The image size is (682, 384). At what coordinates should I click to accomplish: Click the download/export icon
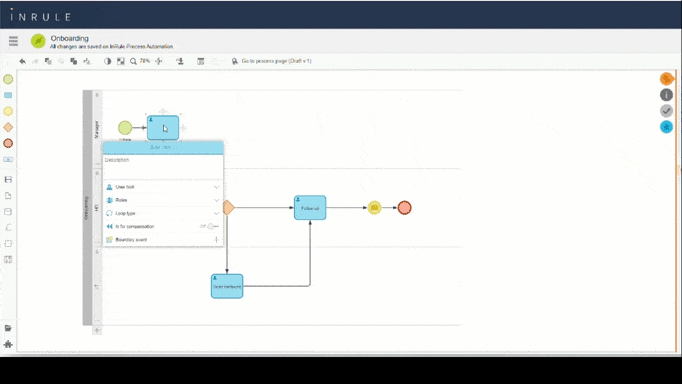[x=180, y=61]
